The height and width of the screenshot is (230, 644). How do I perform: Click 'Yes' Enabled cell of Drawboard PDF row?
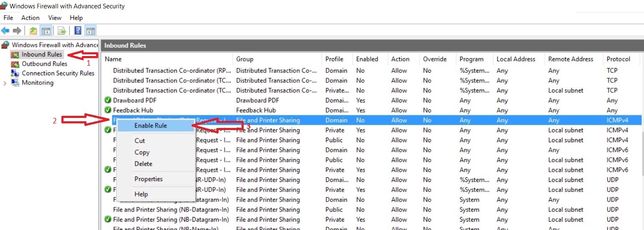[x=361, y=100]
